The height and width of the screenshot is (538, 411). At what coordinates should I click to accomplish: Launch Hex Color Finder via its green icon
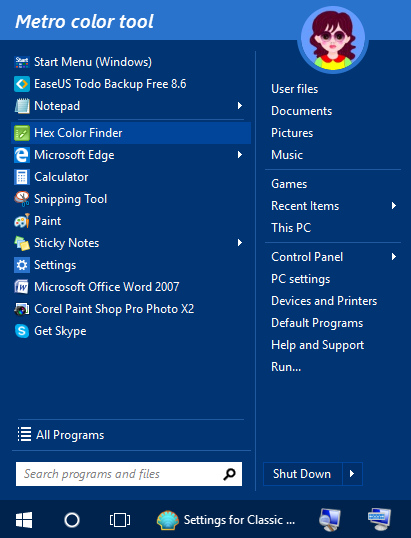(x=22, y=133)
